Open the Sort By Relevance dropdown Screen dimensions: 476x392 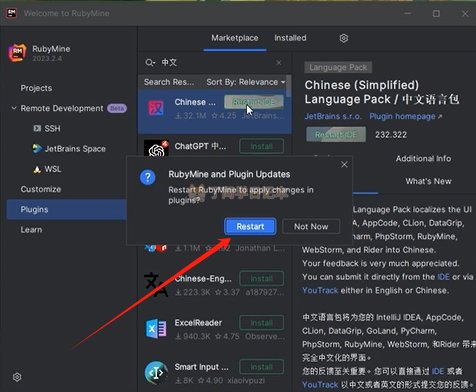click(246, 82)
